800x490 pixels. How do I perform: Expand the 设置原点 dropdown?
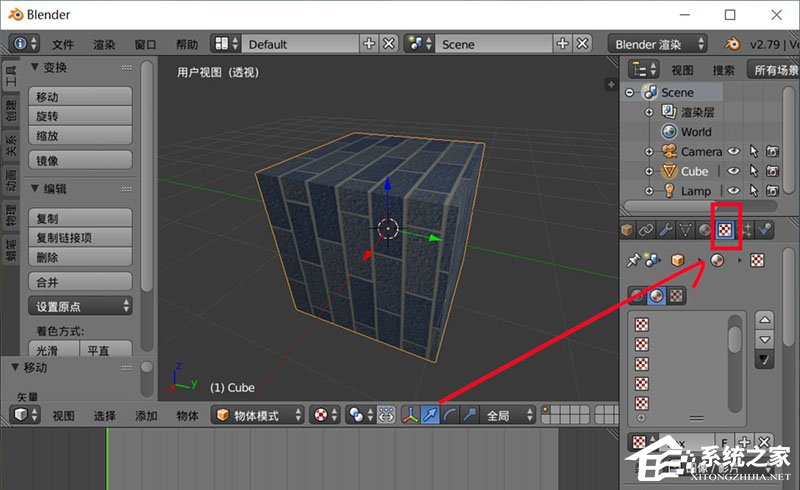coord(82,306)
